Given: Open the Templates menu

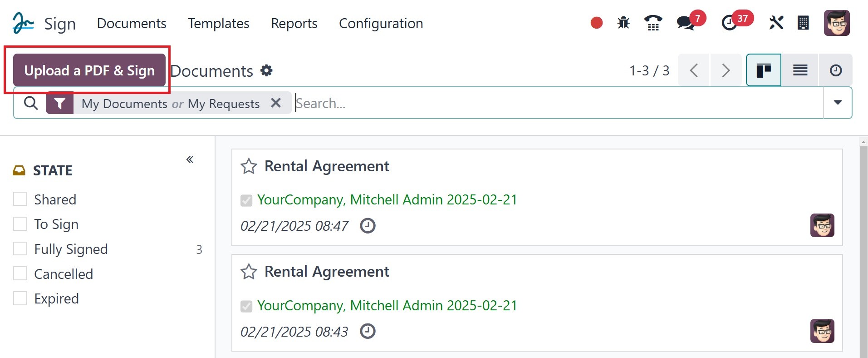Looking at the screenshot, I should 218,23.
